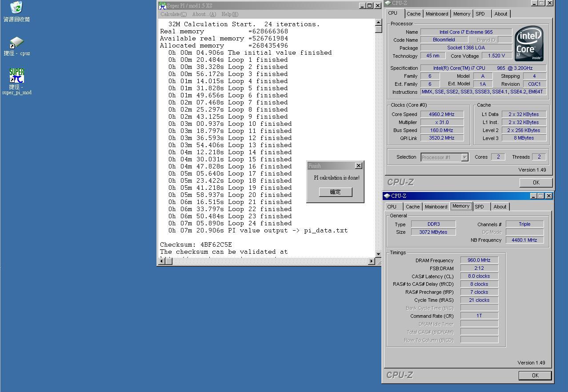This screenshot has width=568, height=392.
Task: Click the FSB:DRAM 2:12 value
Action: (479, 268)
